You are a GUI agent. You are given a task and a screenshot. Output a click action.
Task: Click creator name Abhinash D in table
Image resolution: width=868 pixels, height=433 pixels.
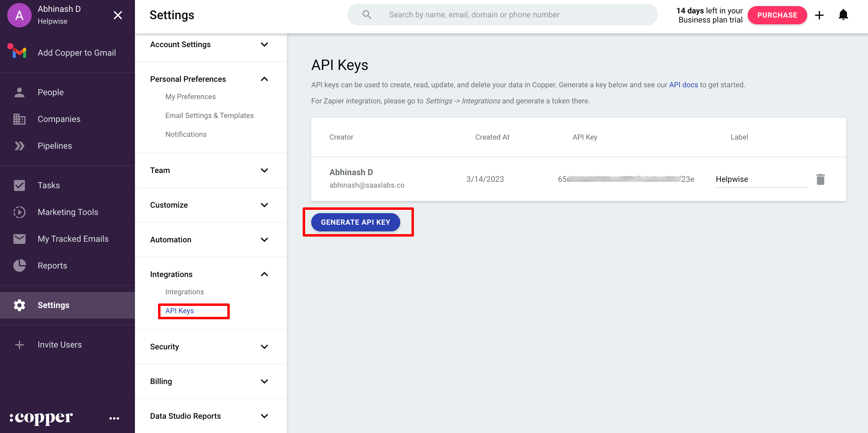(351, 172)
